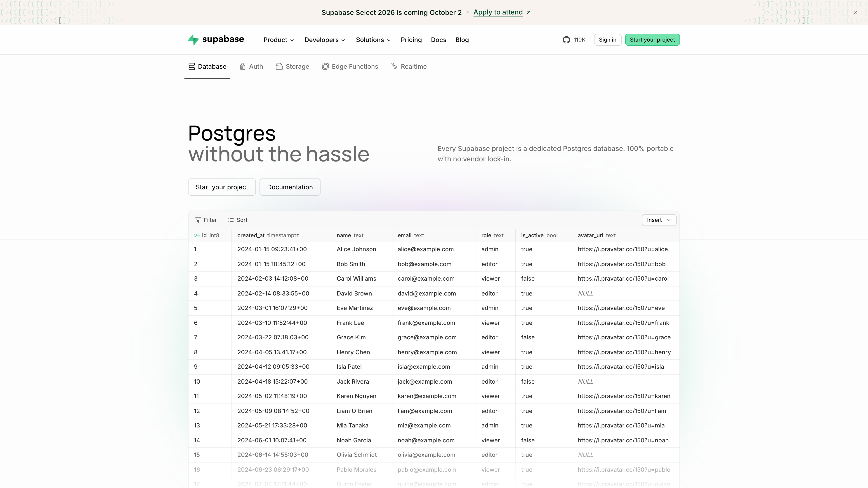This screenshot has width=868, height=488.
Task: Follow the Apply to attend link
Action: pyautogui.click(x=498, y=12)
